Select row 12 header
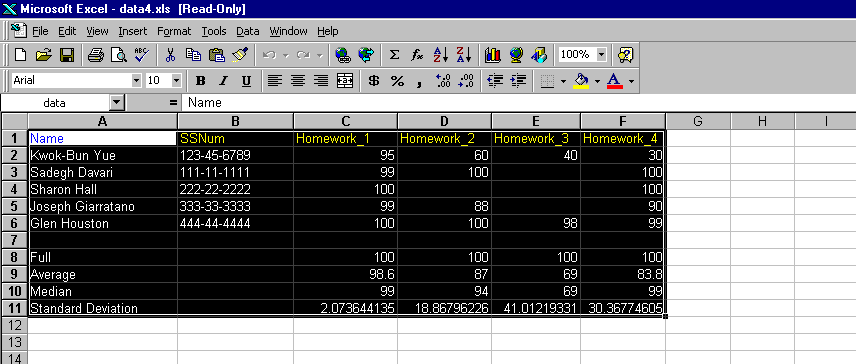Screen dimensions: 856x364 pyautogui.click(x=14, y=325)
